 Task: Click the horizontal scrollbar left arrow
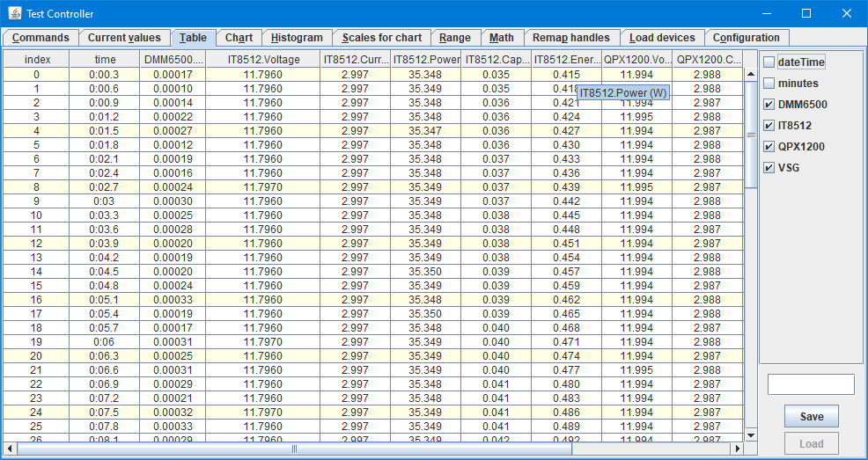10,449
